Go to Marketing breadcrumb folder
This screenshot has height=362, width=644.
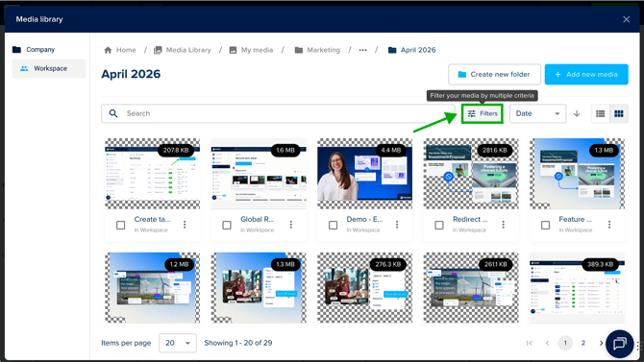coord(317,50)
